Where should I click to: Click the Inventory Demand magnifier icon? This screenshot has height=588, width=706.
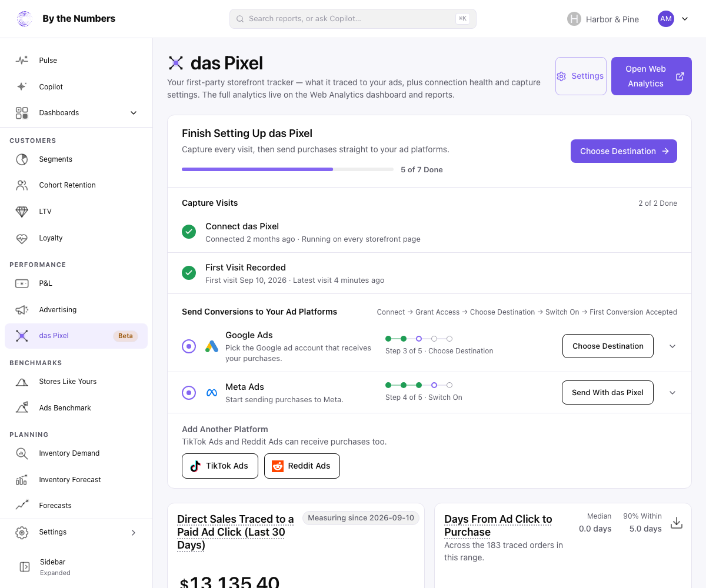point(22,453)
